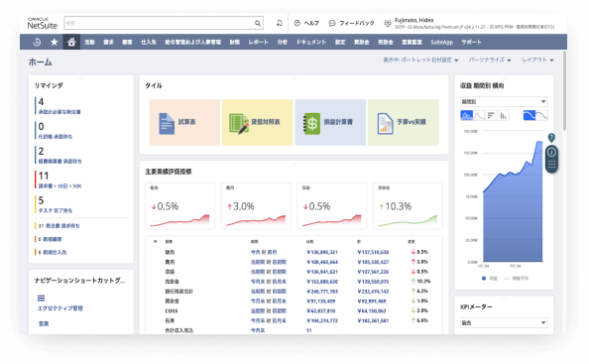The image size is (589, 364).
Task: Click the ヘルプ question mark icon
Action: click(297, 23)
